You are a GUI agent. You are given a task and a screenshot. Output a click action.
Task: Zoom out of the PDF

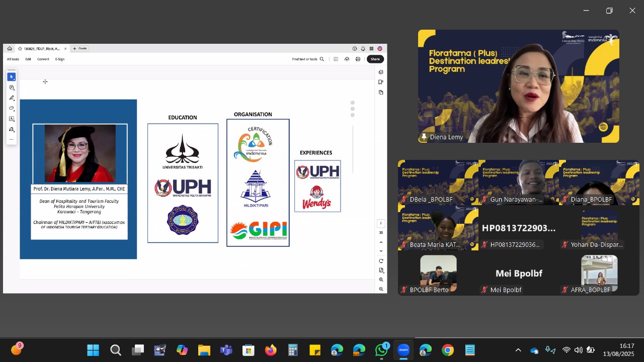(x=381, y=289)
